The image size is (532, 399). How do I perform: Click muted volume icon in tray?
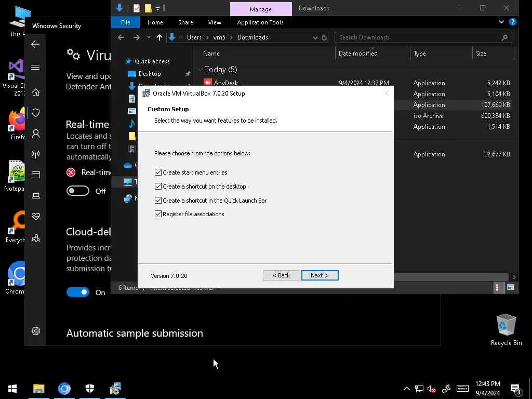431,389
